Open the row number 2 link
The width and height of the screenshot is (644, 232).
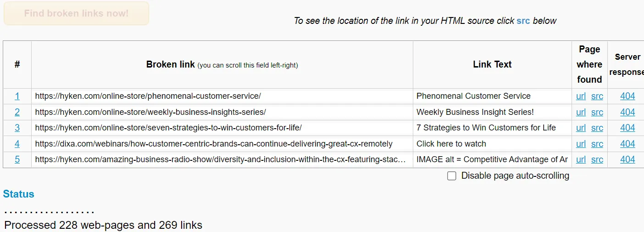pos(17,112)
